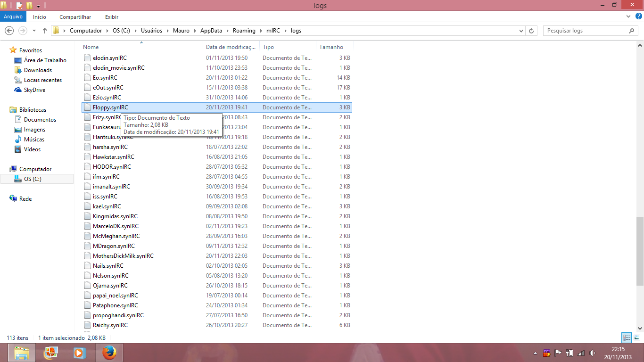The width and height of the screenshot is (644, 362).
Task: Open media player from the taskbar
Action: [x=79, y=353]
